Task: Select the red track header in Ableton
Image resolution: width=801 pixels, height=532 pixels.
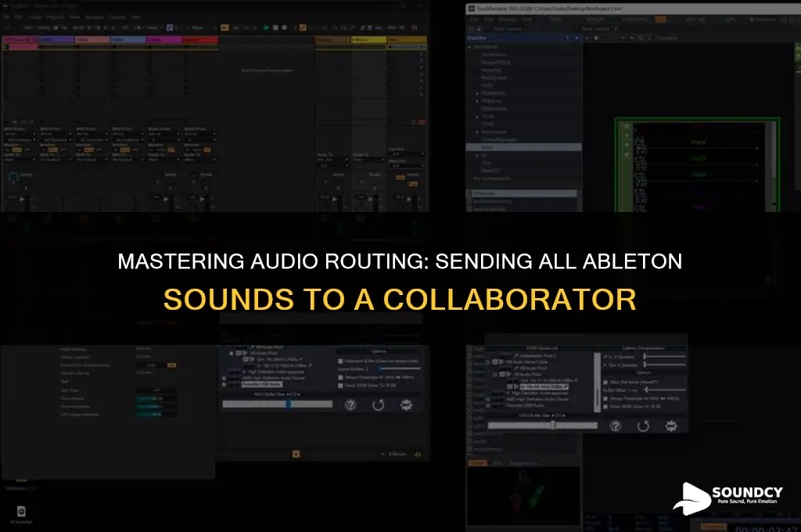Action: (x=199, y=39)
